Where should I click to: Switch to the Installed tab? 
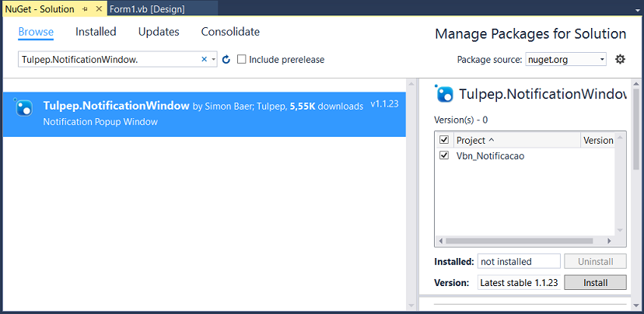[x=96, y=32]
